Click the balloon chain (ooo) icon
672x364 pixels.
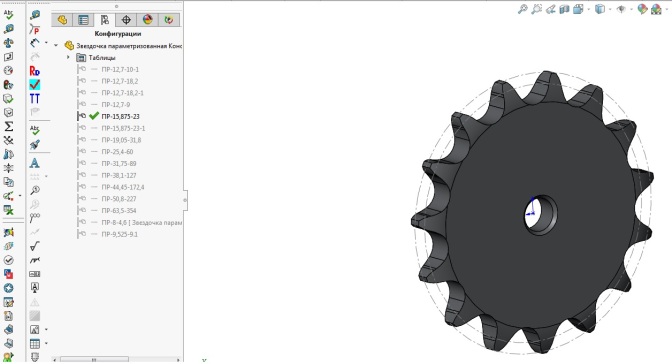35,218
